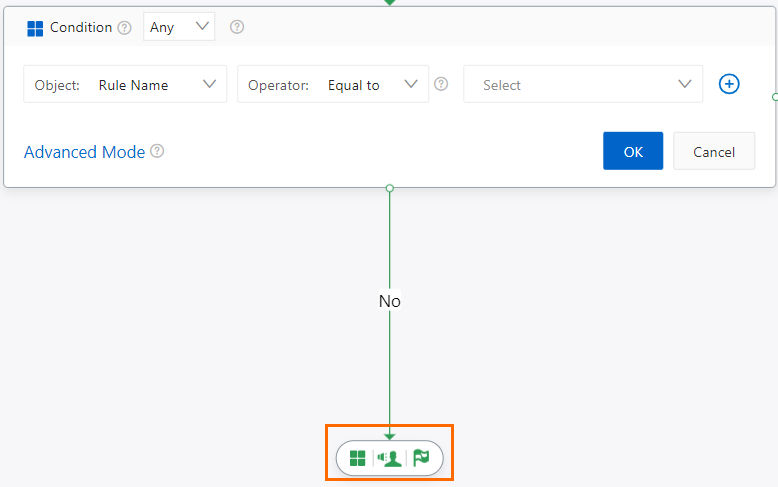
Task: Cancel the condition editing
Action: [714, 151]
